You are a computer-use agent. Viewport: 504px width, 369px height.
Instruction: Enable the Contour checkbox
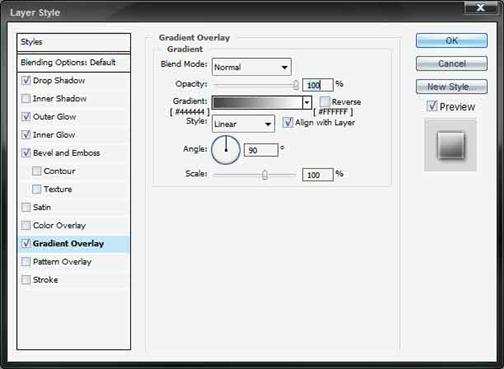[36, 171]
